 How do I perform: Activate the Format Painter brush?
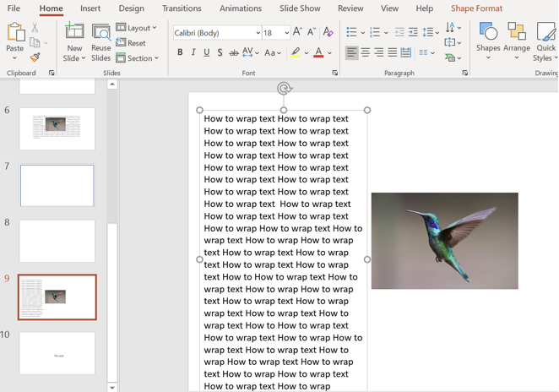[35, 57]
